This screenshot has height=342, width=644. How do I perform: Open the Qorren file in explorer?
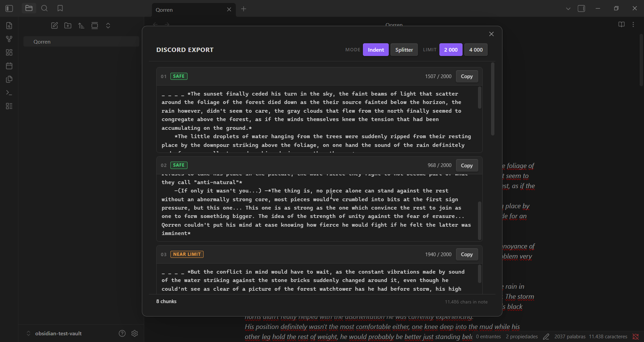[x=82, y=42]
